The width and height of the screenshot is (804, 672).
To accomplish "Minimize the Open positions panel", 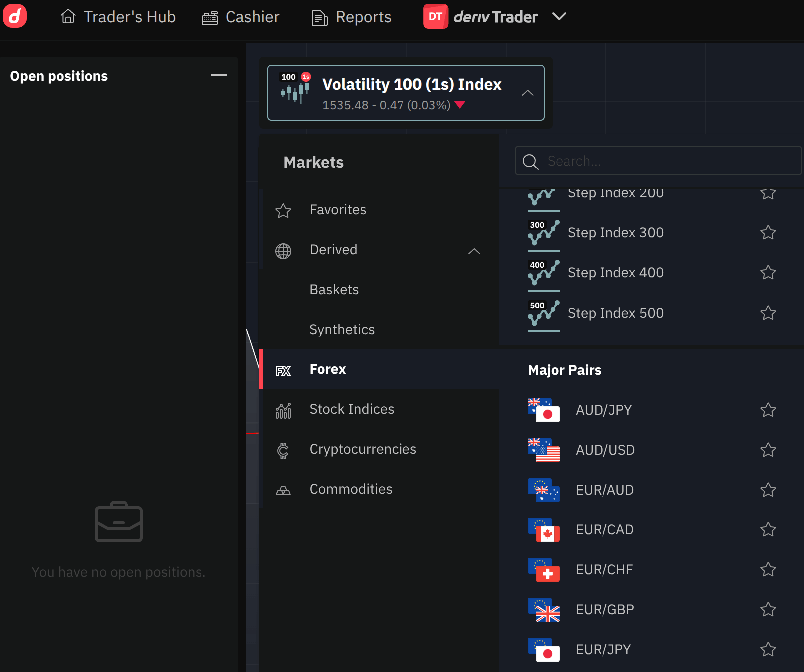I will tap(219, 75).
